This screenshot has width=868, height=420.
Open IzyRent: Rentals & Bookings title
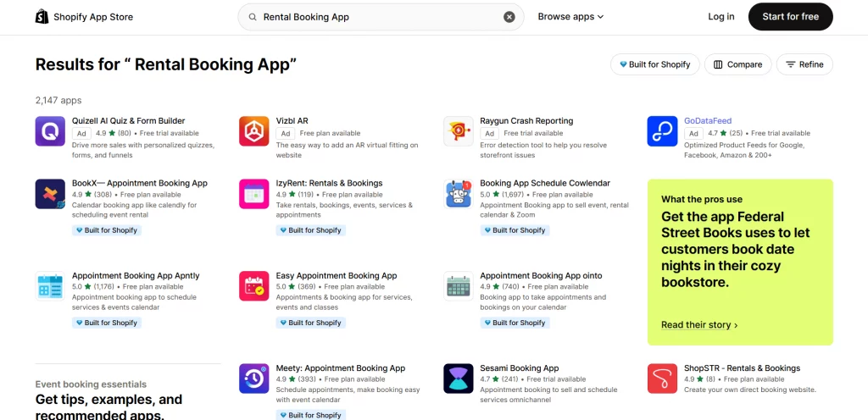pyautogui.click(x=330, y=184)
